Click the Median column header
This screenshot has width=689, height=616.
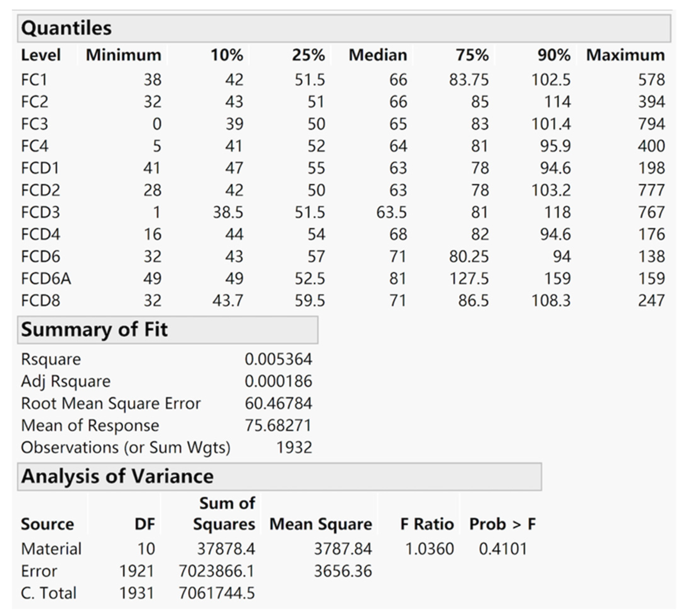[378, 55]
